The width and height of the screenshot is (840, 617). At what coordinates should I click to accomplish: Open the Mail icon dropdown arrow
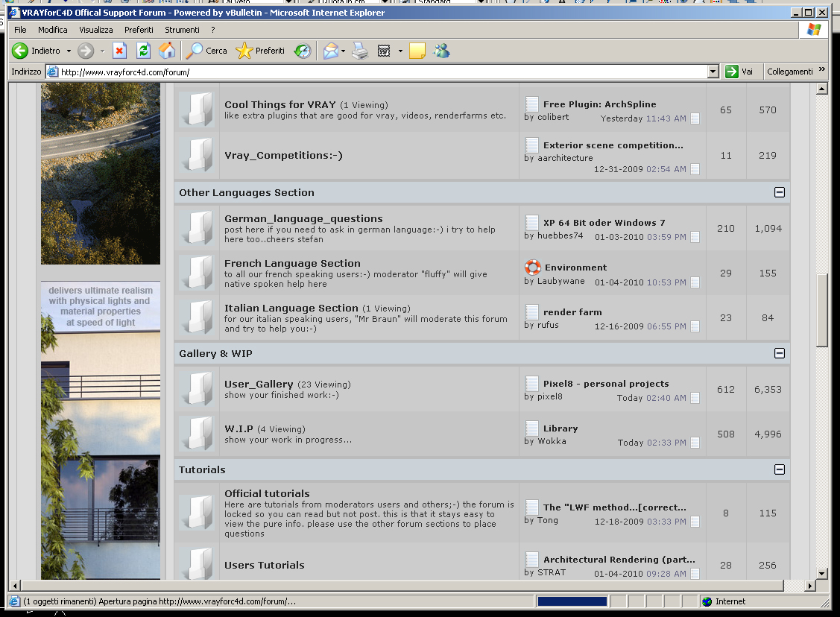tap(344, 51)
